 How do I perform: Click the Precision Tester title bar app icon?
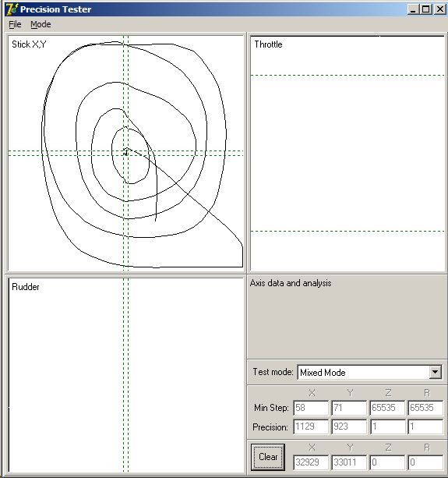[12, 9]
